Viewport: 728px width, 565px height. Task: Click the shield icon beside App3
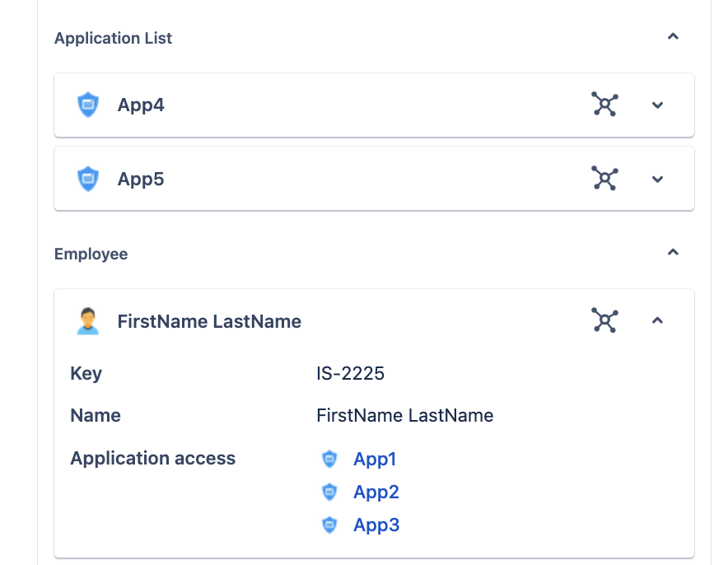[x=329, y=525]
